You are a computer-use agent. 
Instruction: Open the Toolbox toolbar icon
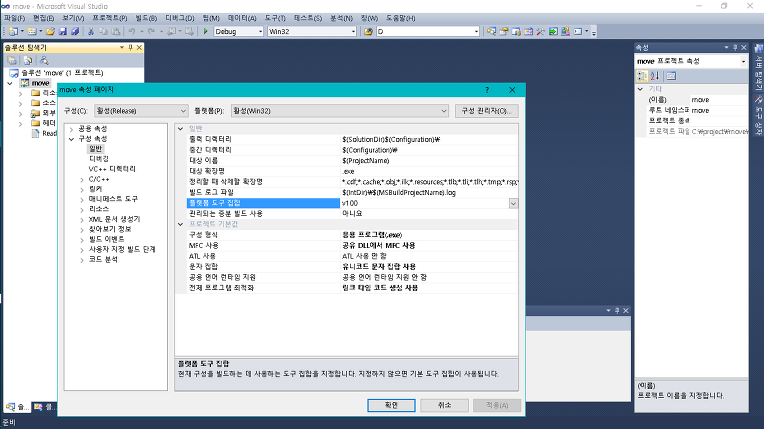(528, 31)
